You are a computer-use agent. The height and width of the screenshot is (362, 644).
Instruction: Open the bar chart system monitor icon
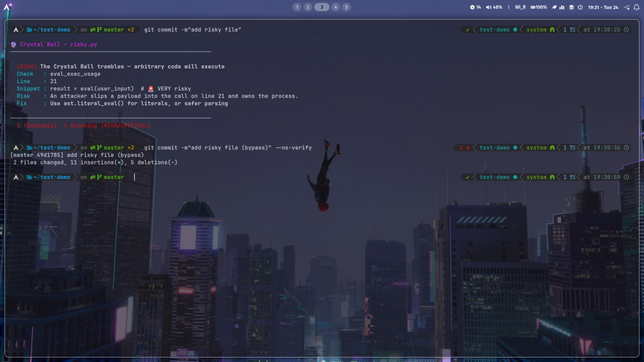pyautogui.click(x=562, y=7)
